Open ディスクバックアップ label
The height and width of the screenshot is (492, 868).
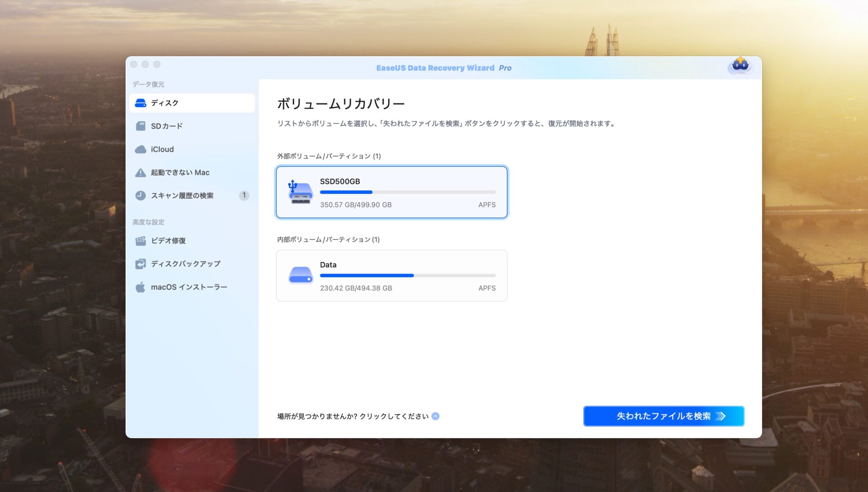coord(186,264)
